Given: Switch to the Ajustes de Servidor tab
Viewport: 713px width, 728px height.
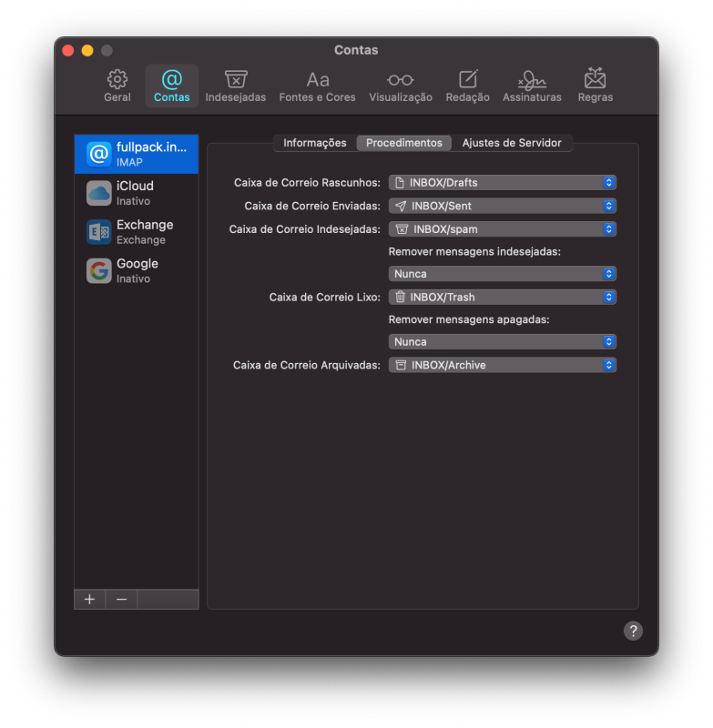Looking at the screenshot, I should pos(512,143).
